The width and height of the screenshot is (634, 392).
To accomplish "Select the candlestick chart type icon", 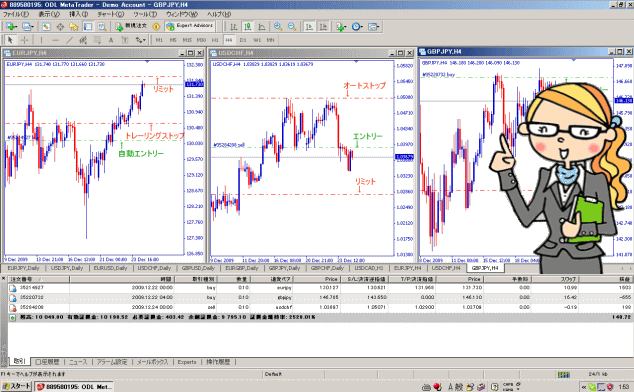I will tap(247, 27).
